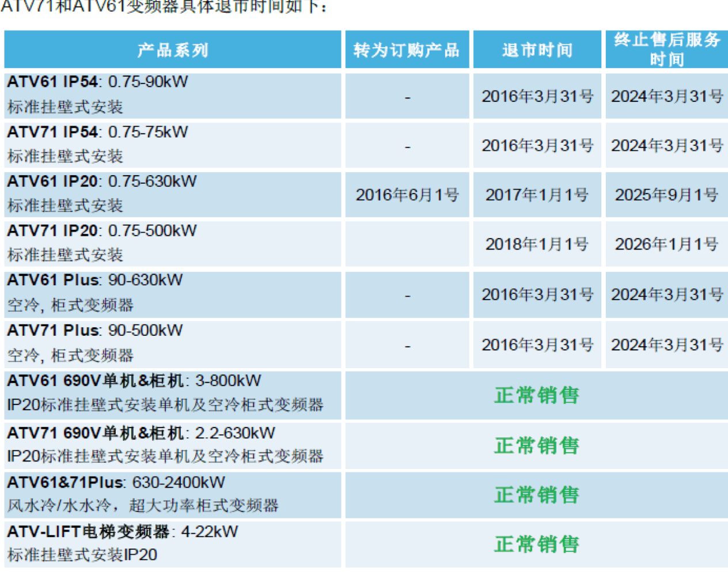
Task: Click 2024年3月31号 in the ATV71 IP54 row
Action: [667, 146]
